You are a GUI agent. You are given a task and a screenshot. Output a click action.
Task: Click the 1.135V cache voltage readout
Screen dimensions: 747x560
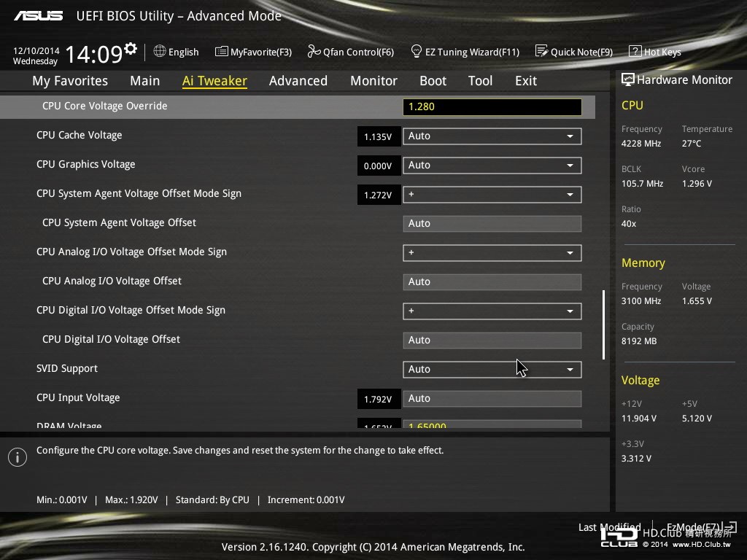click(379, 136)
